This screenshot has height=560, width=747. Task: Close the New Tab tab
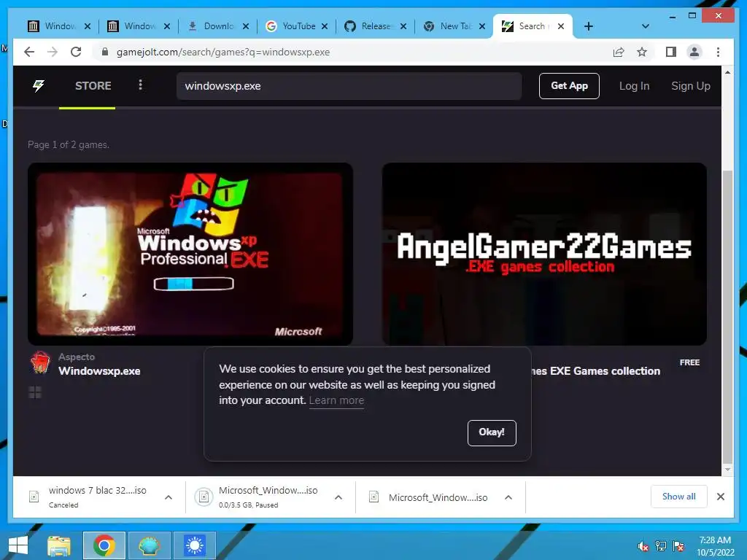(482, 26)
